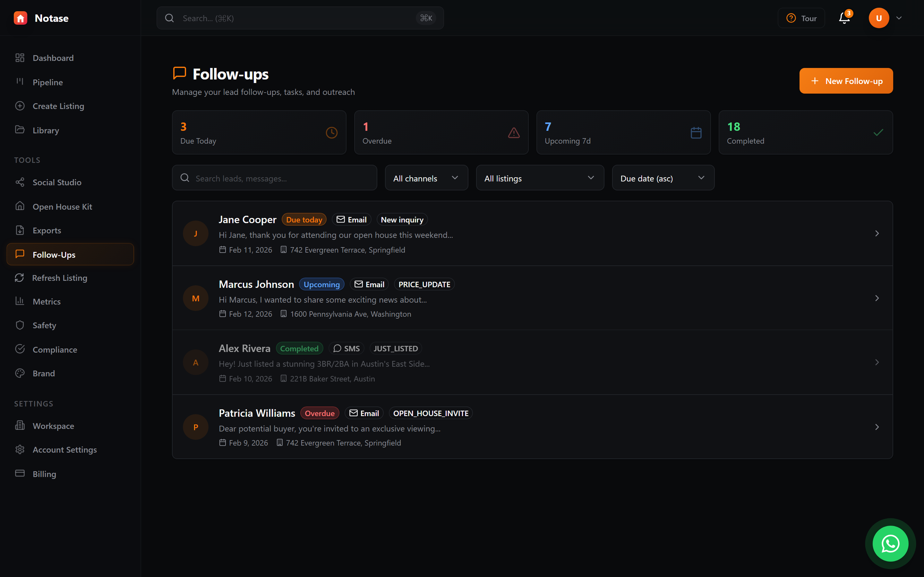Screen dimensions: 924x577
Task: Click the Tour help button
Action: click(x=801, y=18)
